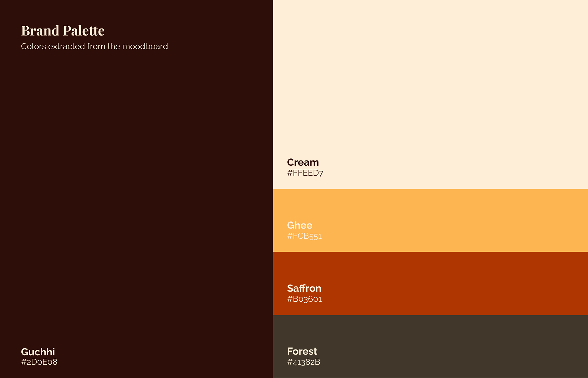Click the hex code #B03601
This screenshot has width=588, height=378.
[304, 299]
